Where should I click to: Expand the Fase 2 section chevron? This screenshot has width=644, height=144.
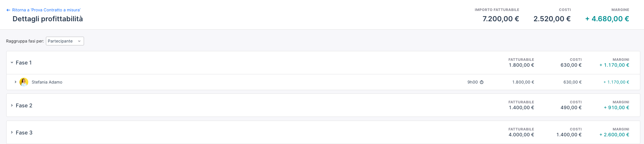pyautogui.click(x=12, y=106)
